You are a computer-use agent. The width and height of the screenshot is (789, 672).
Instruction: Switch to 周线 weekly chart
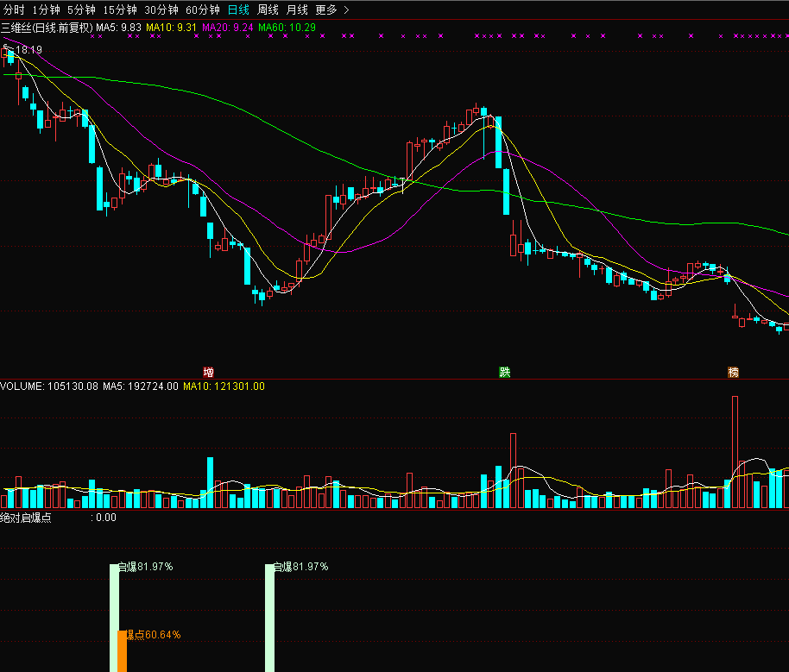coord(268,9)
